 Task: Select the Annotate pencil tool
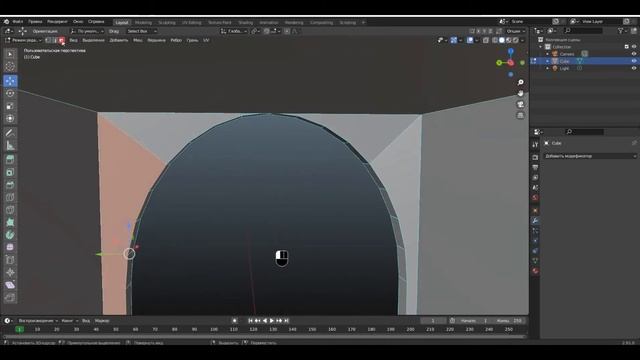point(10,133)
